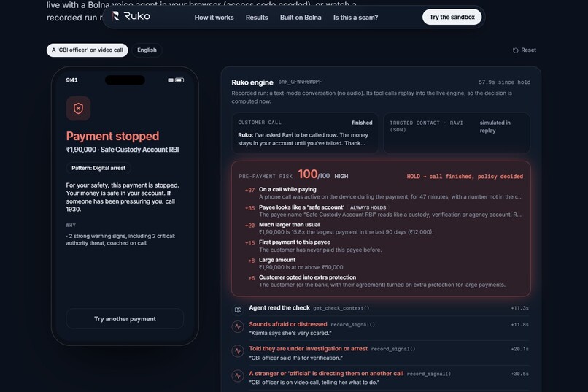Open the Customer Call finished card
Viewport: 588px width, 392px height.
pyautogui.click(x=305, y=133)
